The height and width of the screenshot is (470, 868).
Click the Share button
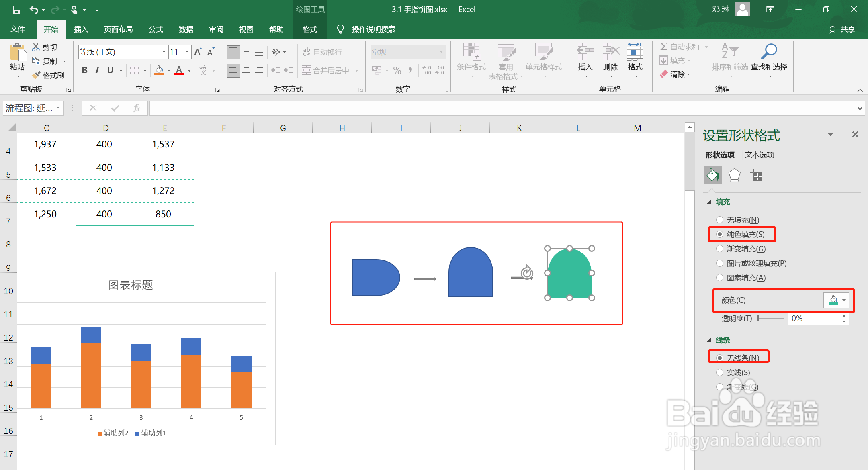click(842, 29)
